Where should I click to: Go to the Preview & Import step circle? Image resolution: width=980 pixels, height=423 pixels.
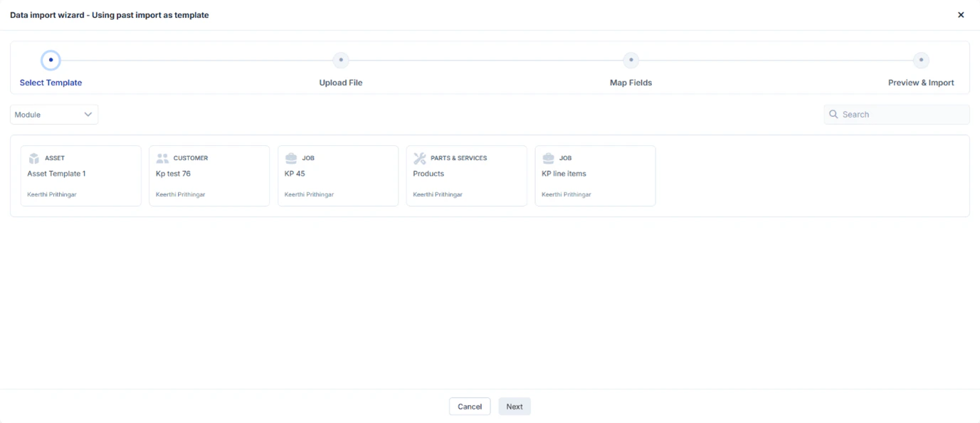pyautogui.click(x=921, y=61)
